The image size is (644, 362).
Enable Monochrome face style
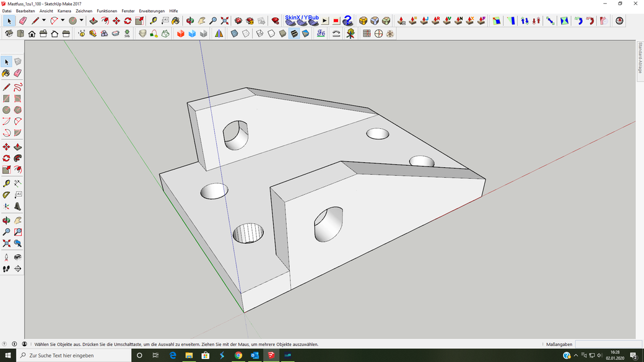pos(305,33)
